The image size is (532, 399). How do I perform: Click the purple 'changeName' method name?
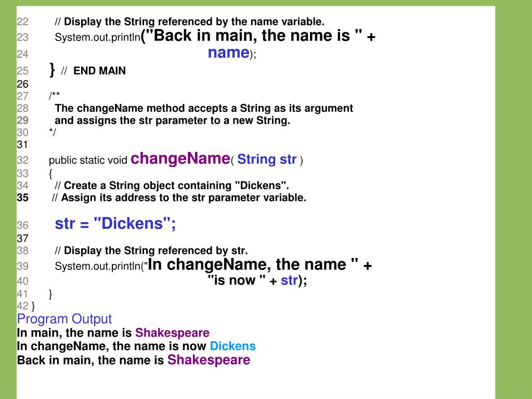[180, 159]
